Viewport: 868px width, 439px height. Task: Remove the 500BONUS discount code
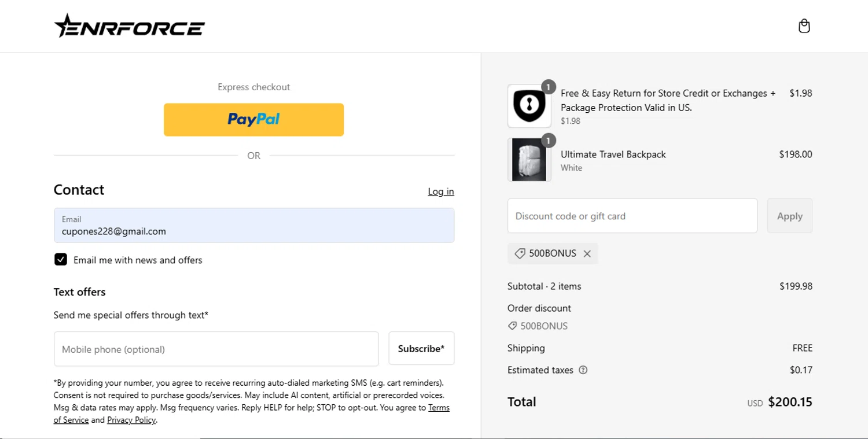tap(587, 253)
